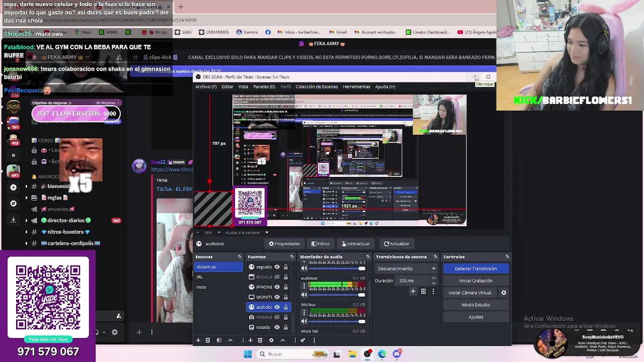Undock the Controles panel
The height and width of the screenshot is (362, 644).
[507, 257]
